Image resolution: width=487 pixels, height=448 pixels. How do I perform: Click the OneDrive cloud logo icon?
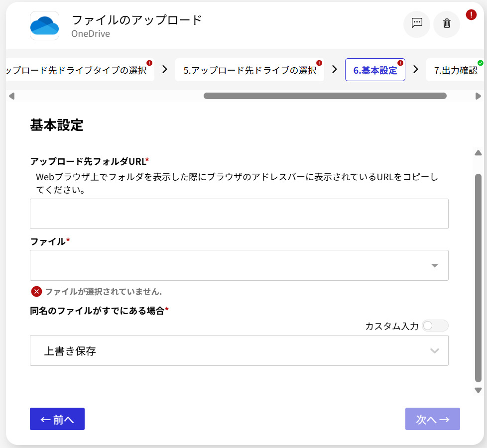44,25
